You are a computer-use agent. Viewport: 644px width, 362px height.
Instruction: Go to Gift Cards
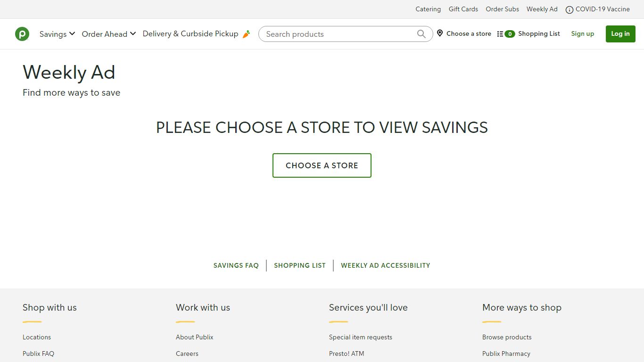click(463, 9)
